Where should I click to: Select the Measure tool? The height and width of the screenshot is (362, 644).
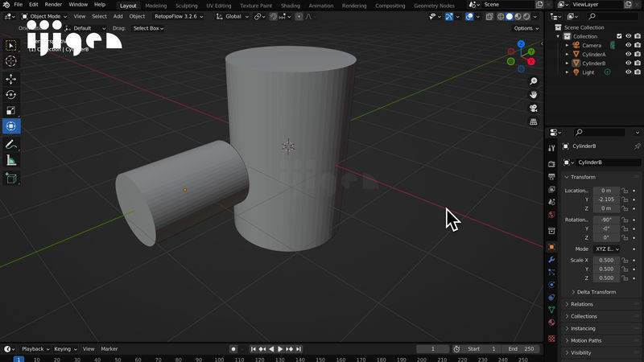point(11,160)
